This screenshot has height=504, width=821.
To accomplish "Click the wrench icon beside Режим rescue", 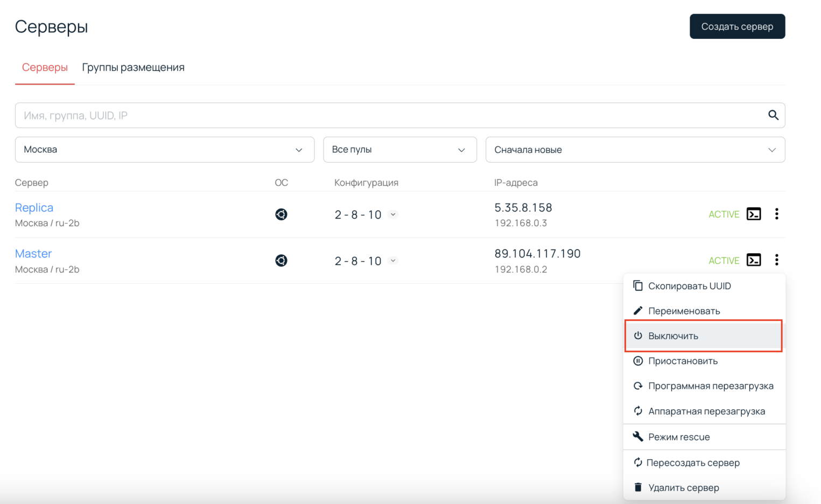I will tap(638, 436).
